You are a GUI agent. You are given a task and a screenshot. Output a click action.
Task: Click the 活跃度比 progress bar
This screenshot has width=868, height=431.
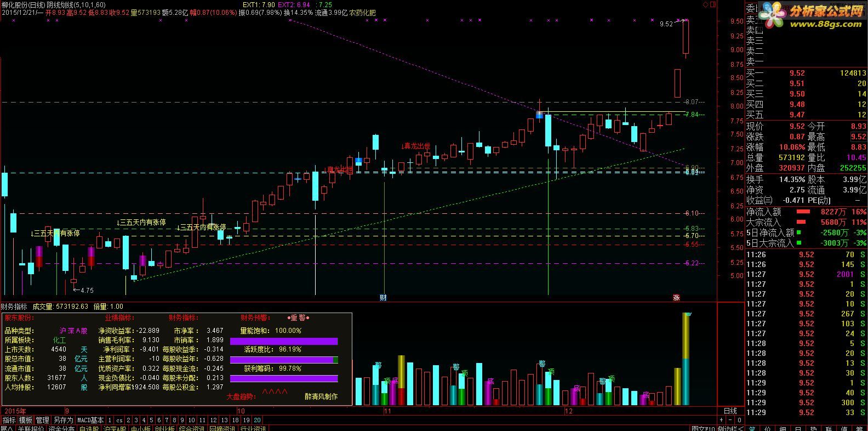[x=284, y=360]
